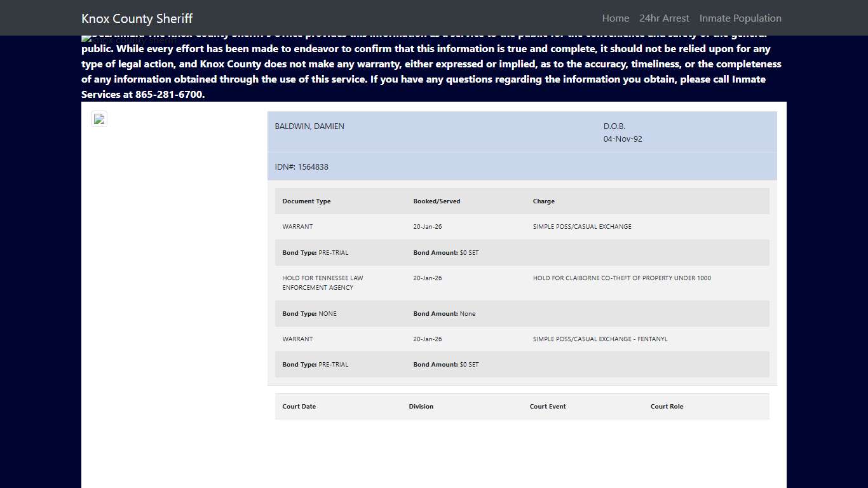Click the Charge column header
868x488 pixels.
[543, 201]
